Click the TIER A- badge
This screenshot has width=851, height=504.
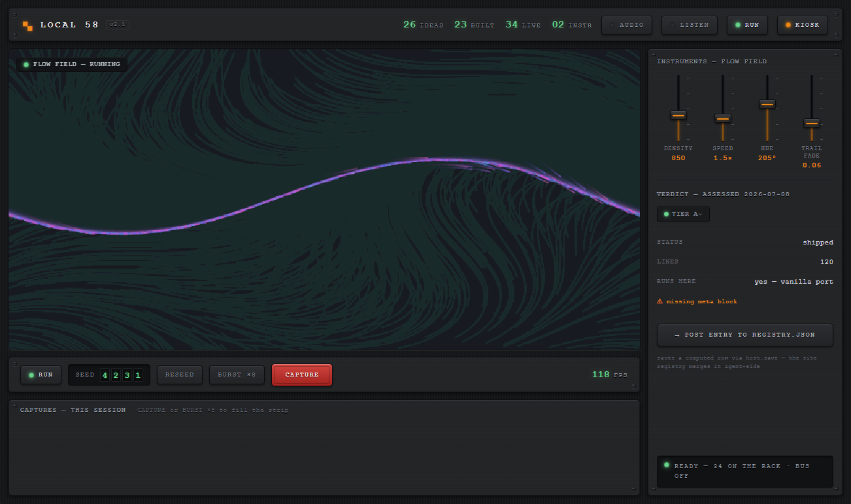tap(683, 214)
